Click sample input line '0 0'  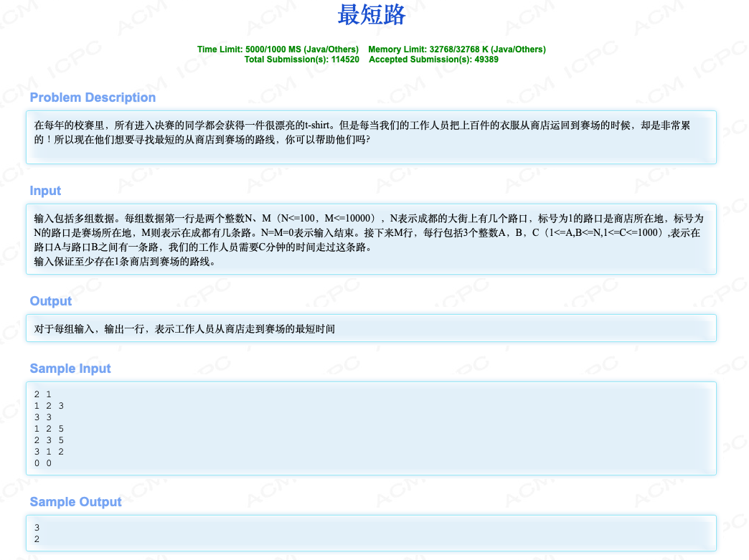[42, 463]
